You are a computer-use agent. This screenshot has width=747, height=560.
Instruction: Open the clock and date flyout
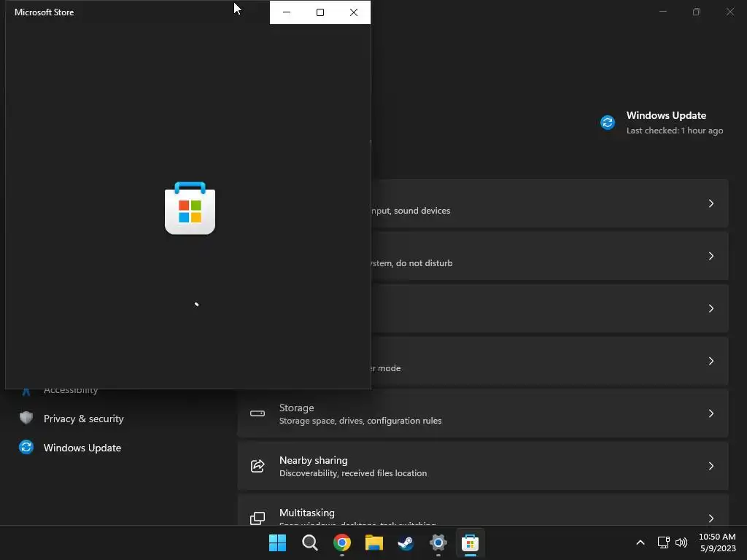(717, 542)
